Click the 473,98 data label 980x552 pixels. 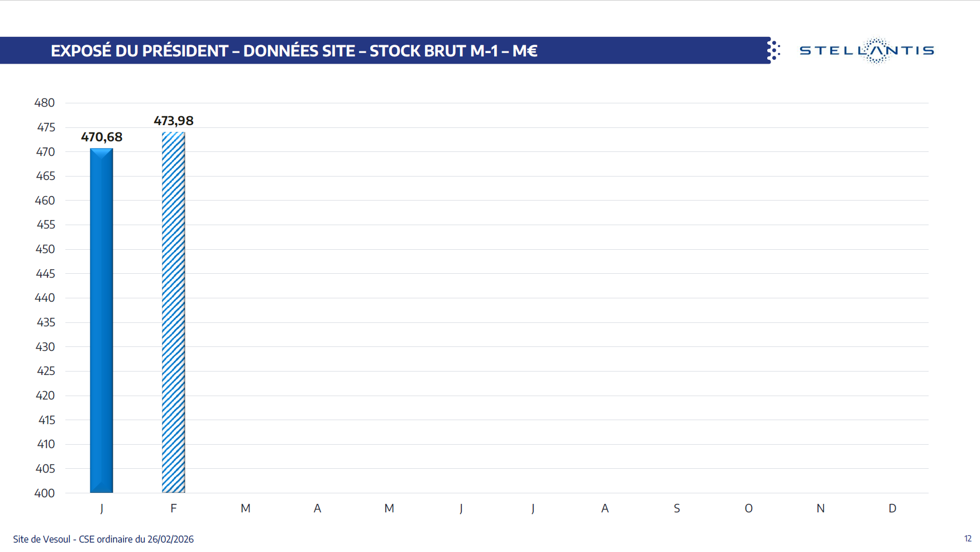coord(174,121)
